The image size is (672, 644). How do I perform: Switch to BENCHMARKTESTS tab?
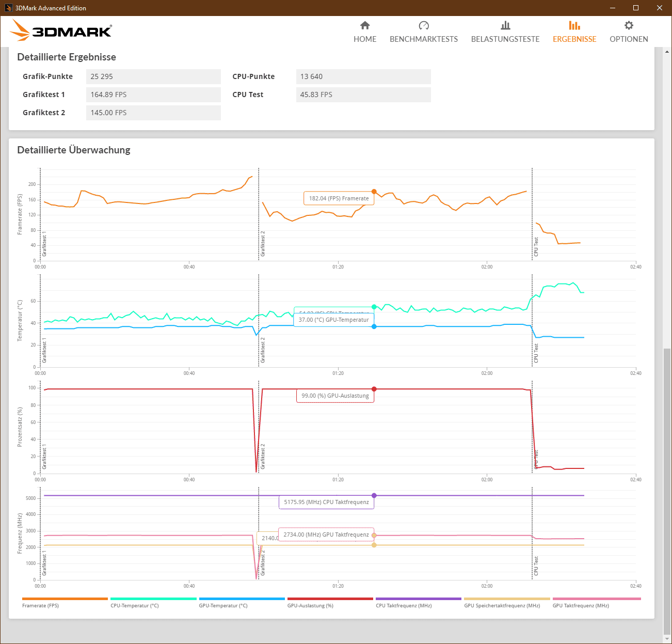coord(424,32)
